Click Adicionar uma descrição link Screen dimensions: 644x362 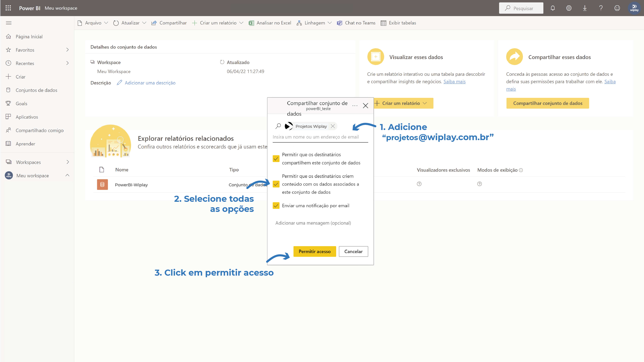150,83
